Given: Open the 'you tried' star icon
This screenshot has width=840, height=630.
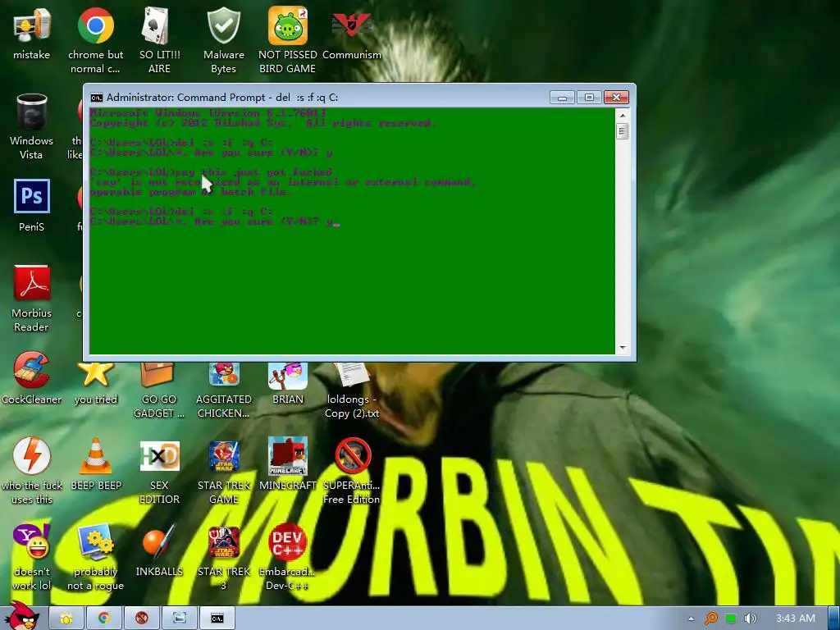Looking at the screenshot, I should (95, 384).
